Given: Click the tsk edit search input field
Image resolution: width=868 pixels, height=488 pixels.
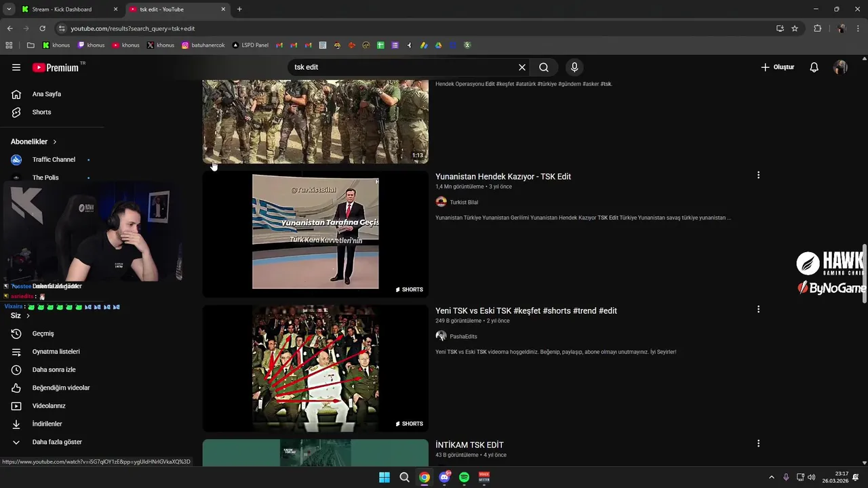Looking at the screenshot, I should click(403, 67).
